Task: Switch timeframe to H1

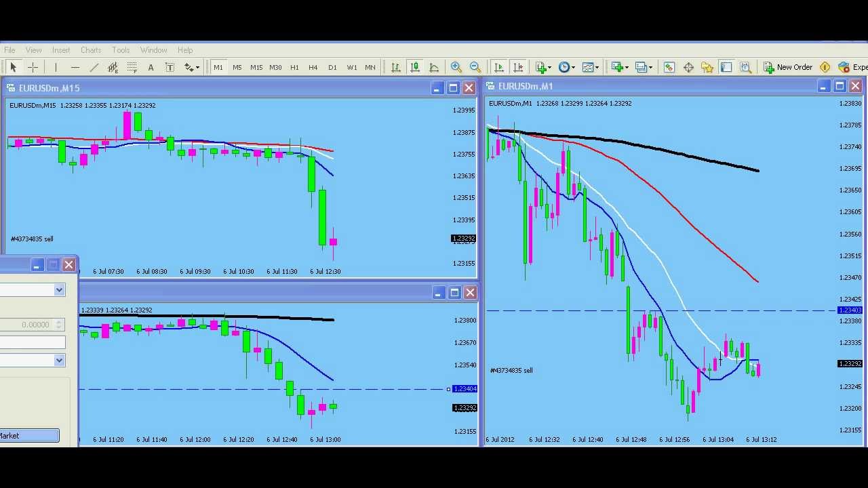Action: coord(294,67)
